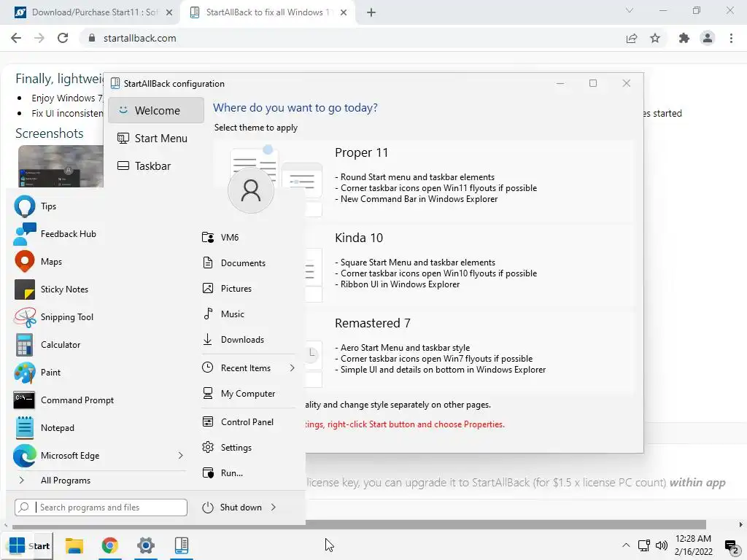This screenshot has width=747, height=560.
Task: Open a new Chrome tab
Action: tap(371, 12)
